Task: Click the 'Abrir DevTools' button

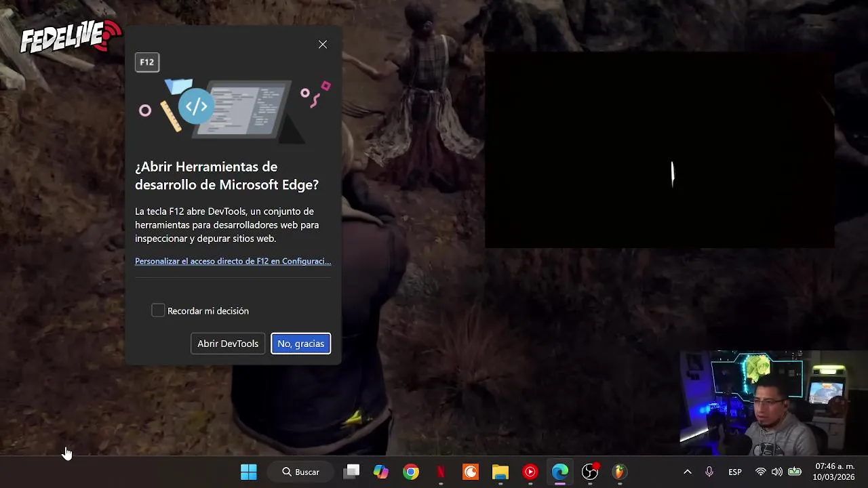Action: (x=228, y=344)
